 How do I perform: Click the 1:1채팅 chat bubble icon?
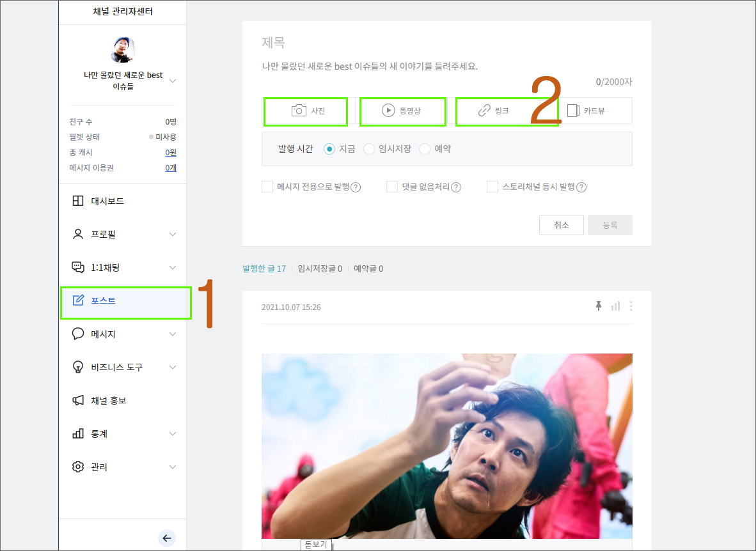(77, 268)
